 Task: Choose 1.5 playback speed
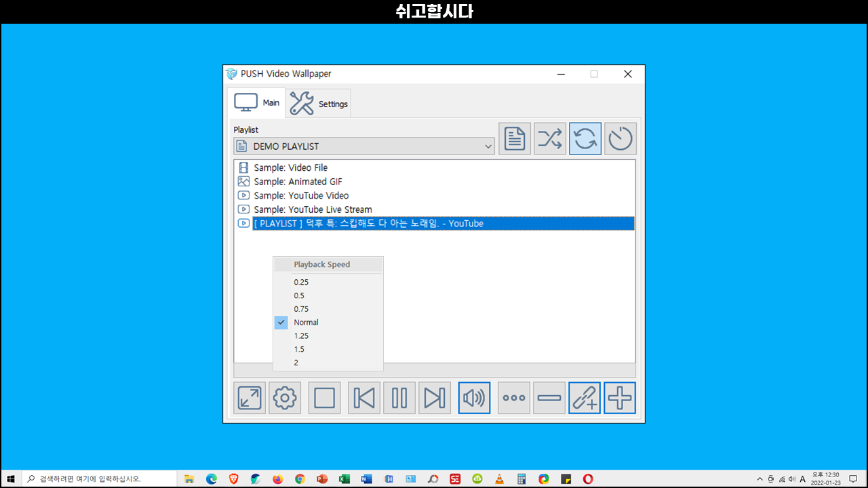point(328,349)
